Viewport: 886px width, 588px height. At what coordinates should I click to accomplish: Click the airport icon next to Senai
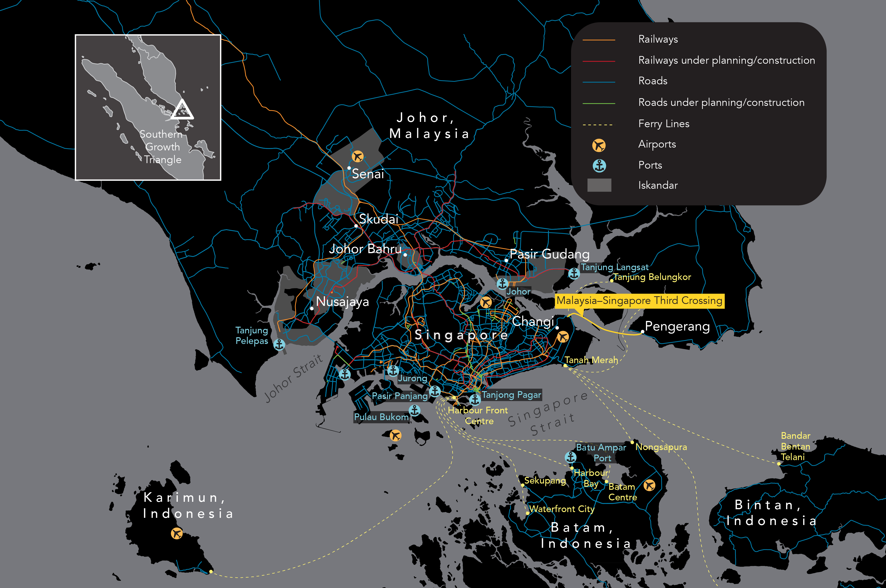(x=358, y=156)
